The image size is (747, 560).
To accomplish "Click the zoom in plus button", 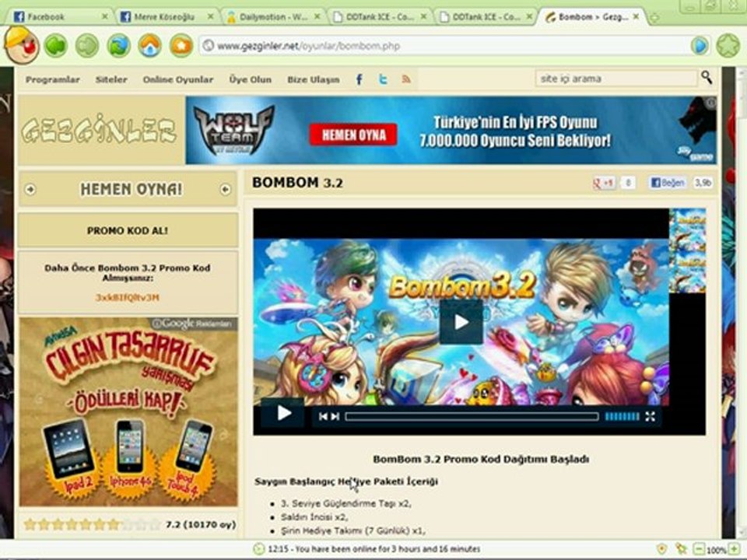I will (735, 550).
